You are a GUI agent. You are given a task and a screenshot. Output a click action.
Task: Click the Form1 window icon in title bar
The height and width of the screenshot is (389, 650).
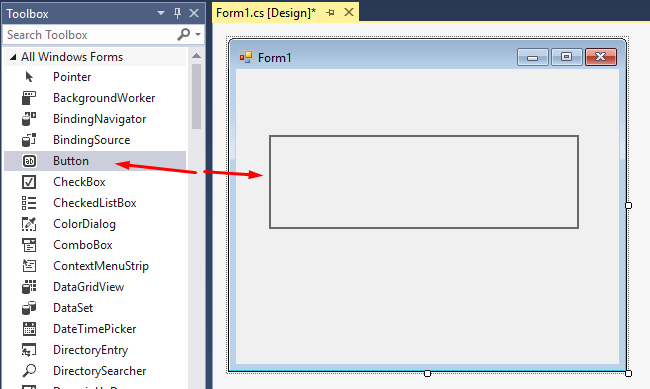(245, 57)
